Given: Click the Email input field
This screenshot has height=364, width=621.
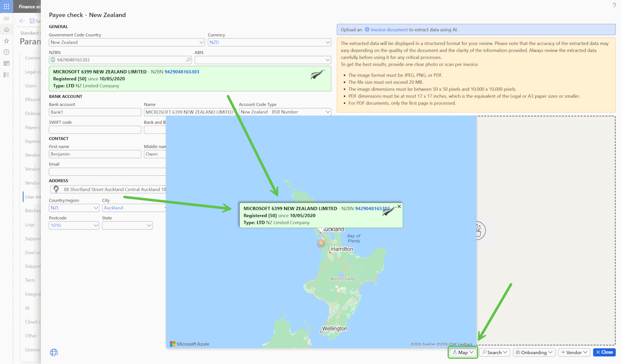Looking at the screenshot, I should [108, 172].
